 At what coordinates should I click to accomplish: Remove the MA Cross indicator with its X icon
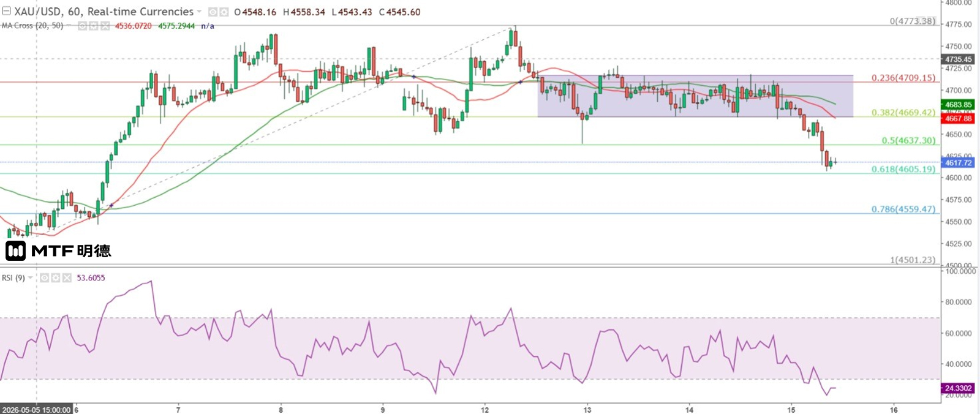point(105,26)
